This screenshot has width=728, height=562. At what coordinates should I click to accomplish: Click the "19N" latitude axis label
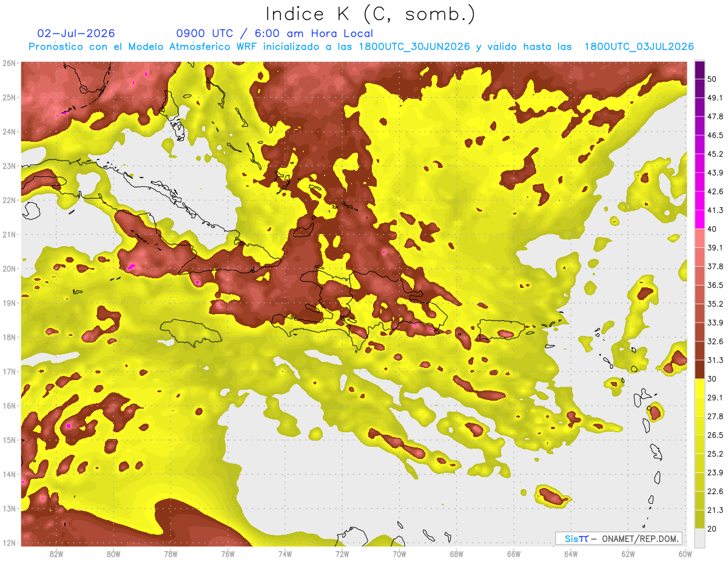[x=9, y=303]
